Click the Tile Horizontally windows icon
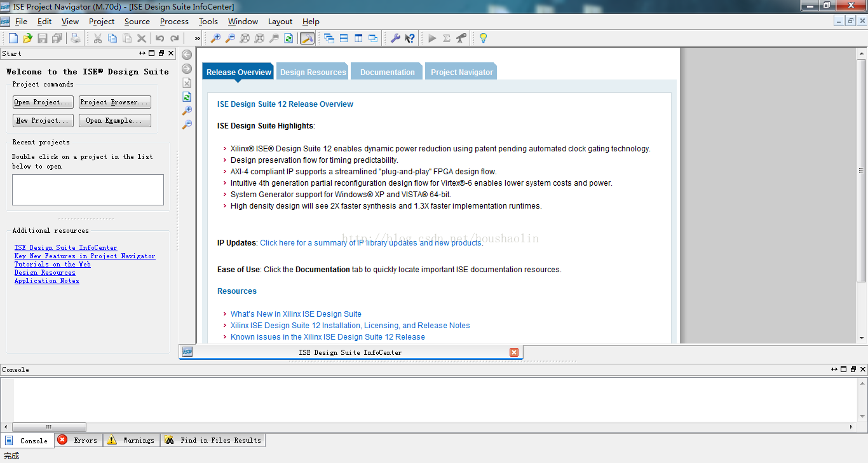 coord(344,38)
